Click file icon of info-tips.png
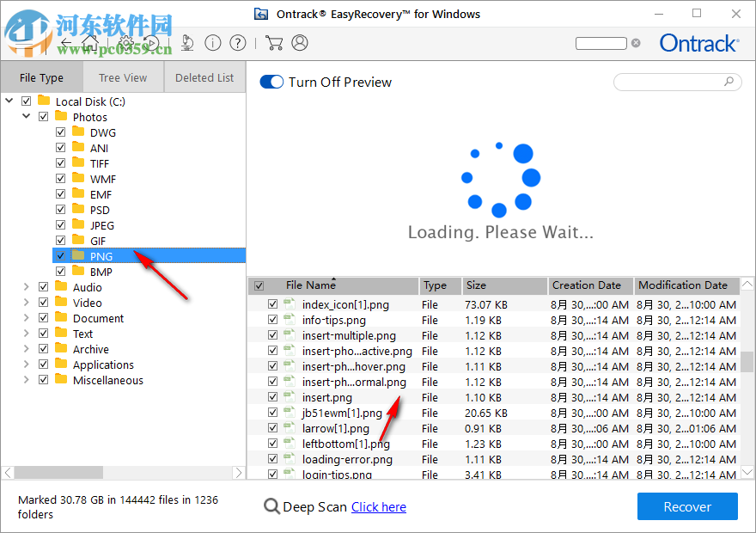Screen dimensions: 756x533 coord(290,319)
